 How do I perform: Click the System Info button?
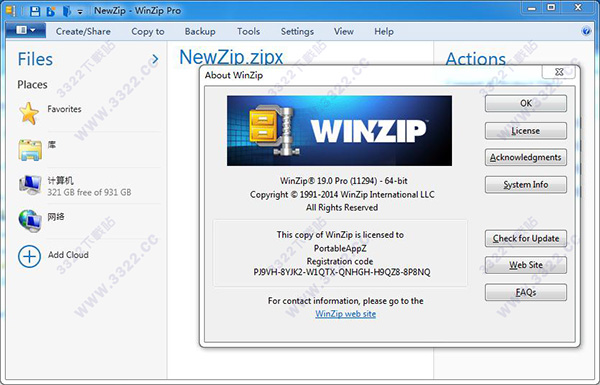click(526, 184)
